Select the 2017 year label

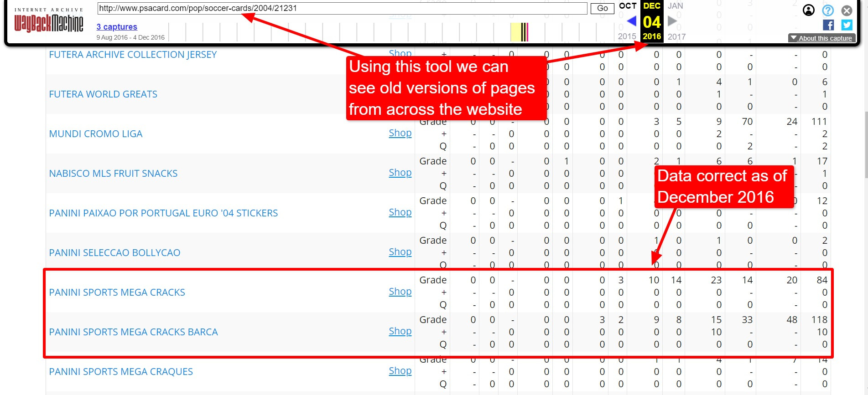(x=676, y=36)
